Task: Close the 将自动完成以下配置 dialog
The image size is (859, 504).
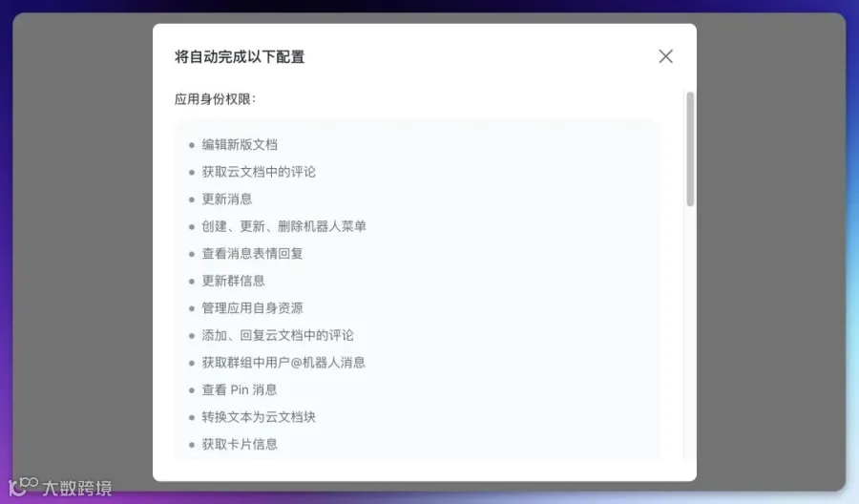Action: click(x=665, y=56)
